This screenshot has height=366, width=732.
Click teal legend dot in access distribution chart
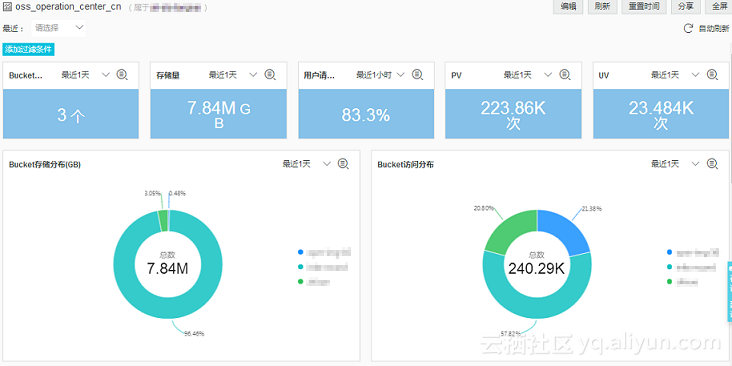(669, 267)
